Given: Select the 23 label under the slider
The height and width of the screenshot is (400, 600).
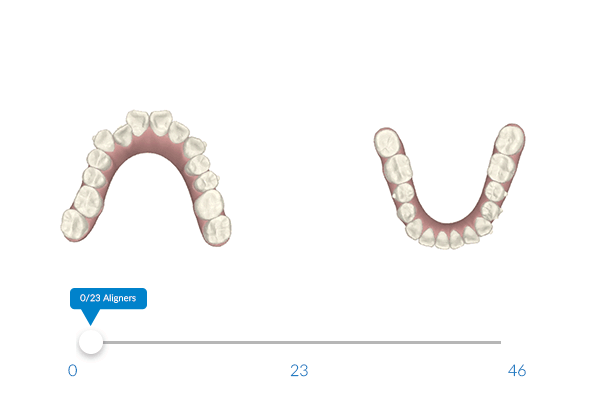Looking at the screenshot, I should tap(299, 370).
